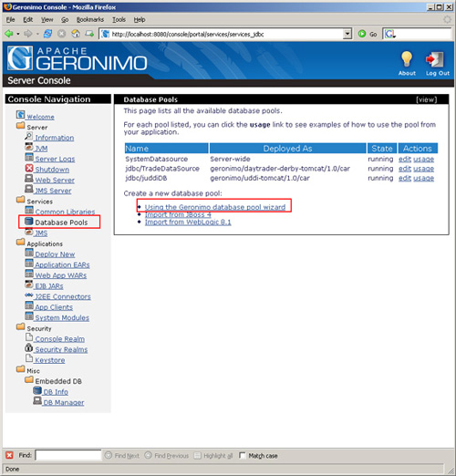Click edit link for jdbc/juddiDB
The image size is (456, 476).
click(405, 178)
